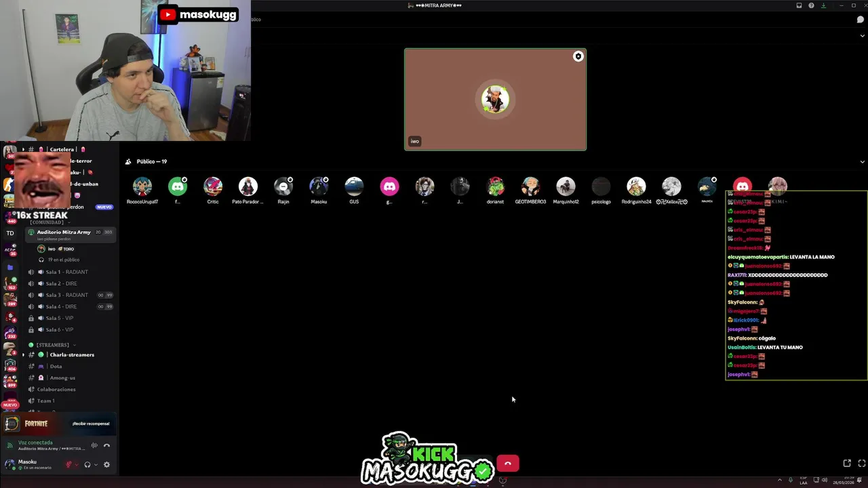Enter fullscreen with bottom-right icon

pyautogui.click(x=862, y=464)
